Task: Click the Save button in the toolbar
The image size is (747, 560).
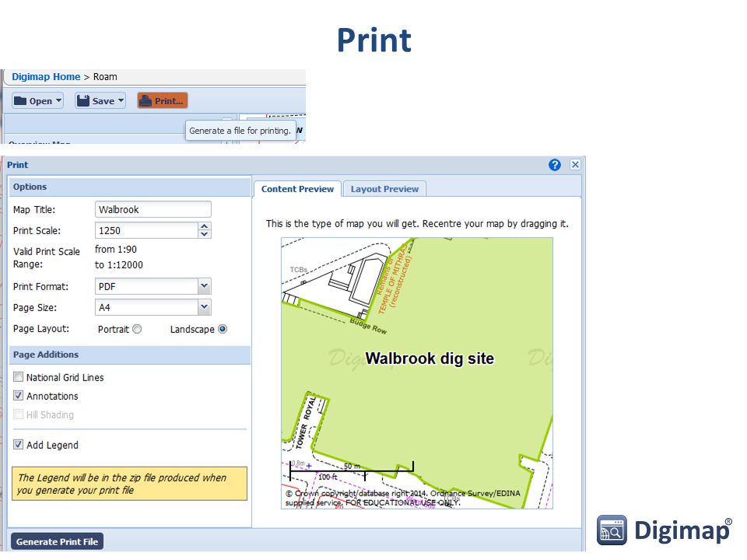Action: tap(100, 101)
